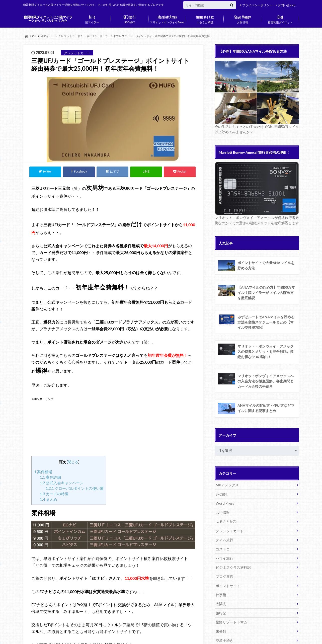Screen dimensions: 322x644
Task: Jump to 1.4 まとめ section
Action: [48, 500]
